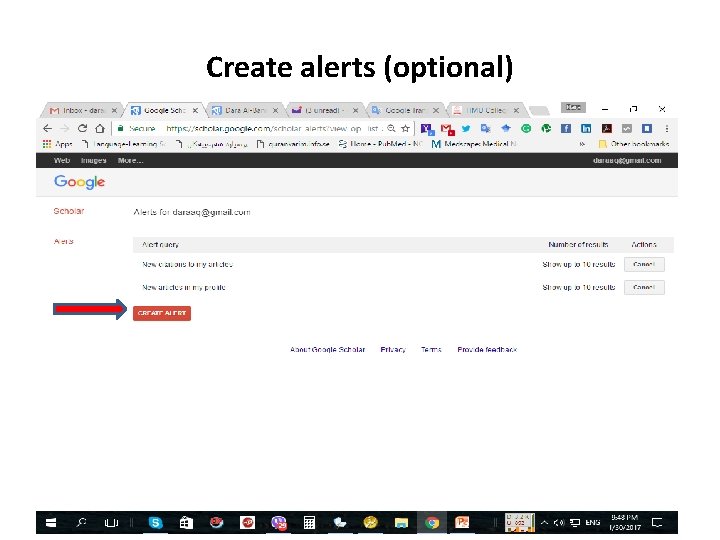Screen dimensions: 720x540
Task: Switch to the unread mail tab
Action: tap(325, 110)
